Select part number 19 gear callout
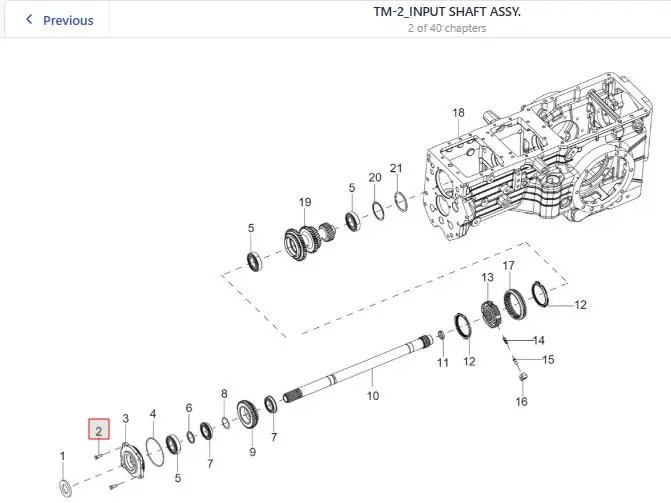Viewport: 671px width, 503px height. click(x=305, y=202)
